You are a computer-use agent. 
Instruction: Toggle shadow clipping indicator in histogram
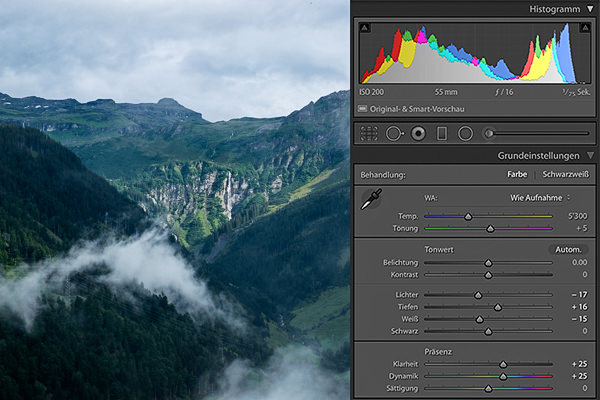[x=365, y=28]
